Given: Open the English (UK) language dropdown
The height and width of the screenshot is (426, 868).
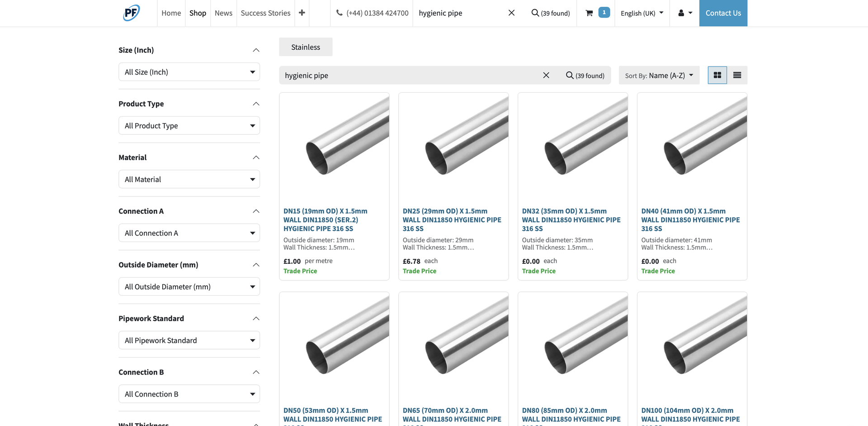Looking at the screenshot, I should pos(642,13).
